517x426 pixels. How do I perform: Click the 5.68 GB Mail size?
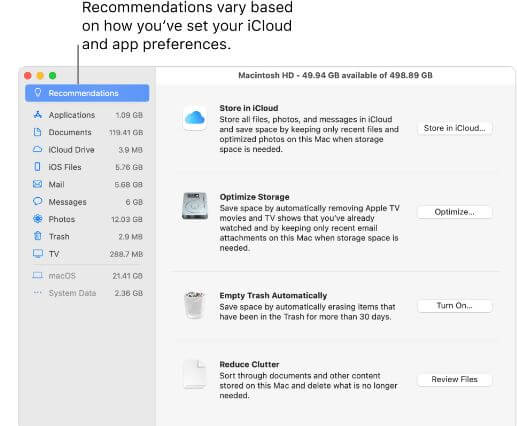128,184
